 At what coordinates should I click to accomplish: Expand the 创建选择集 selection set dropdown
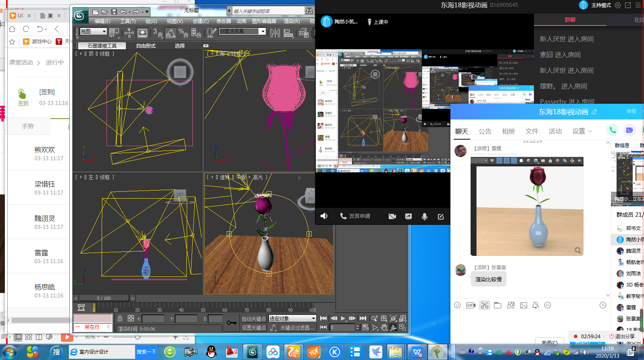263,31
